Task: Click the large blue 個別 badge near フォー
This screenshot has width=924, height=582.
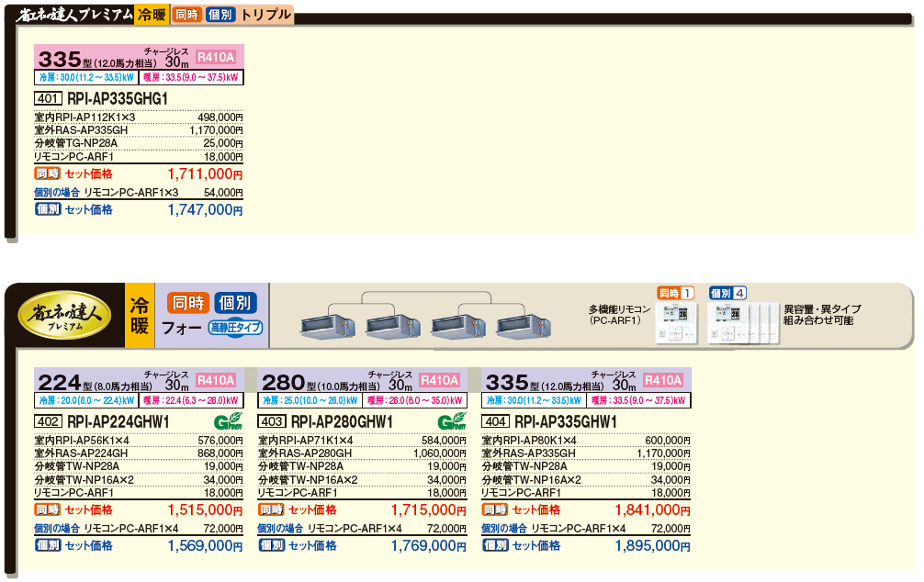Action: (x=236, y=303)
